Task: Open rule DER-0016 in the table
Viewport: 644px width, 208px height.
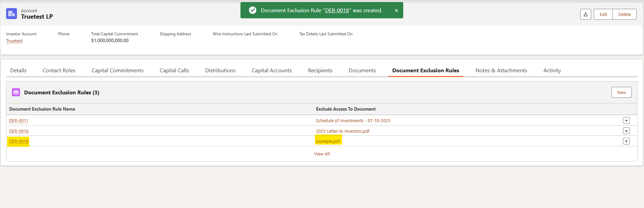Action: coord(19,131)
